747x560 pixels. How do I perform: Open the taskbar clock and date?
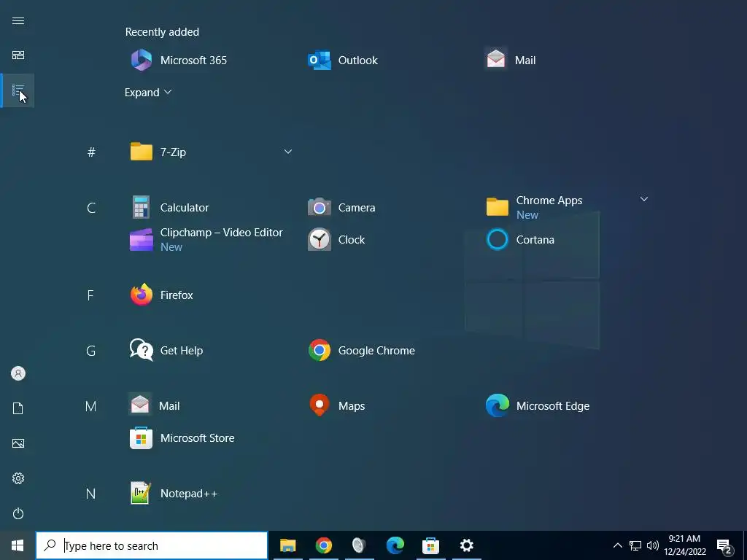[x=685, y=545]
